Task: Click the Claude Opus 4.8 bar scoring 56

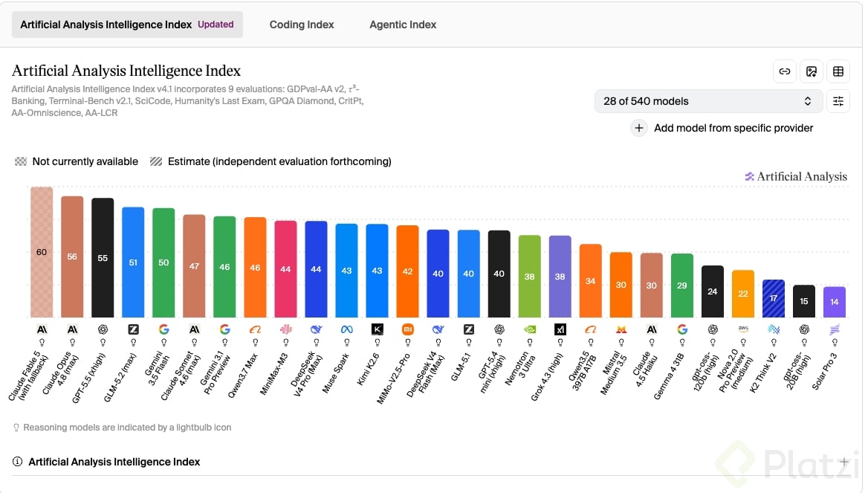Action: [x=72, y=257]
